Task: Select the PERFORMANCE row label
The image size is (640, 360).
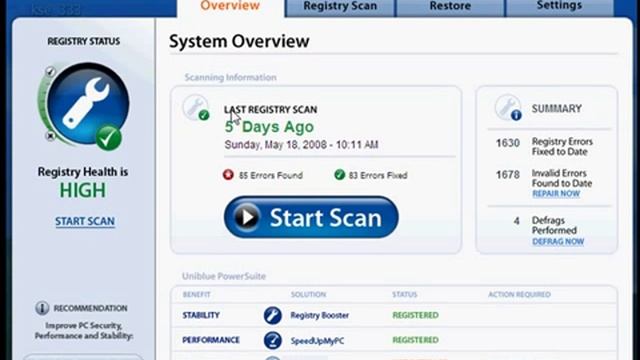Action: tap(211, 340)
